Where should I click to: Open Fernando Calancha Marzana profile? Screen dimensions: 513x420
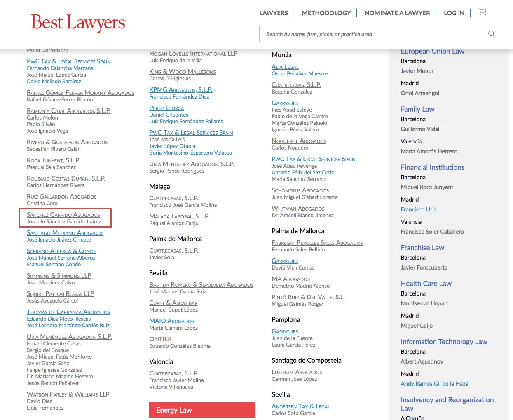60,68
